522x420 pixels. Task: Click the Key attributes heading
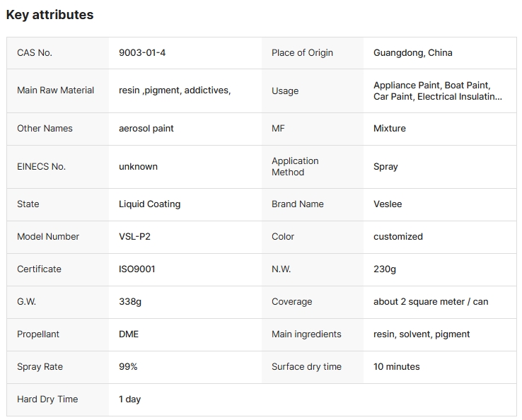(x=50, y=15)
